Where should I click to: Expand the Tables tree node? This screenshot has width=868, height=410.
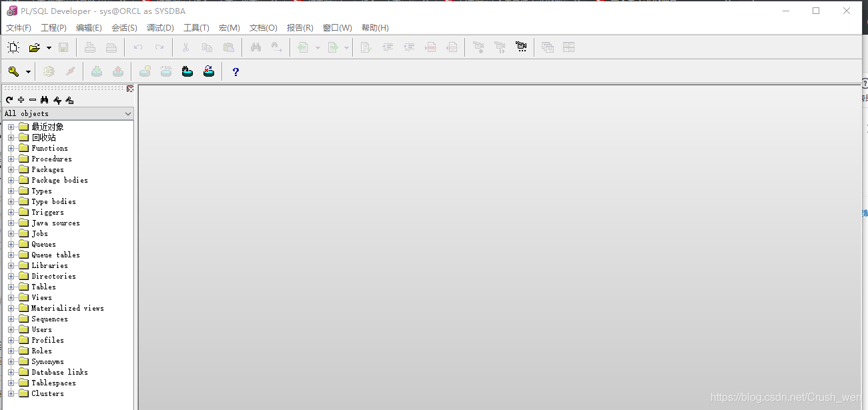11,287
